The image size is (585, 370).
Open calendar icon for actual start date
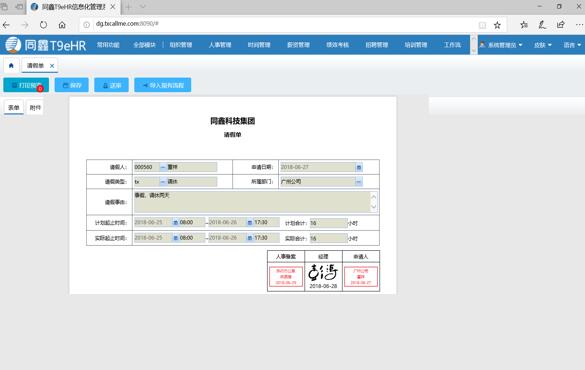tap(176, 238)
